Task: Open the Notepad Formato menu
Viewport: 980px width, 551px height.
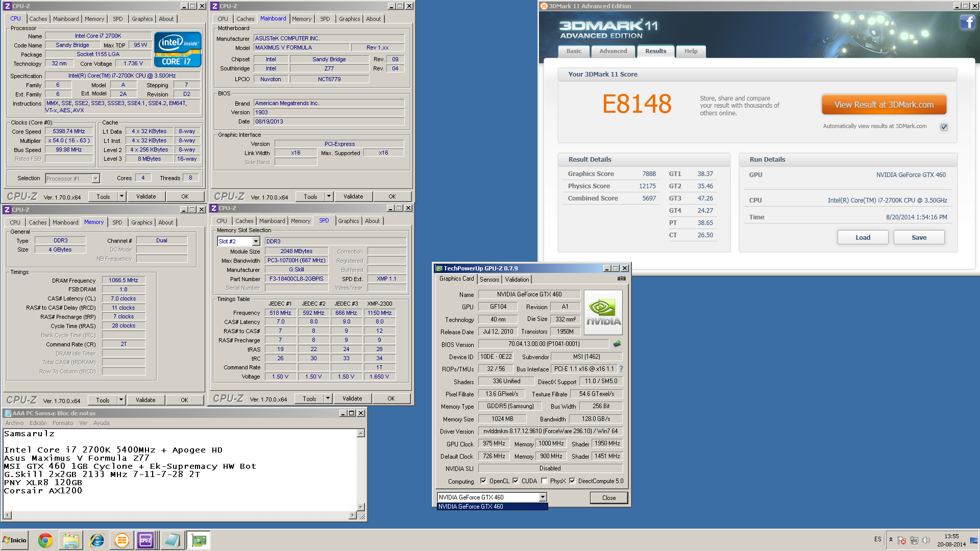Action: click(63, 423)
